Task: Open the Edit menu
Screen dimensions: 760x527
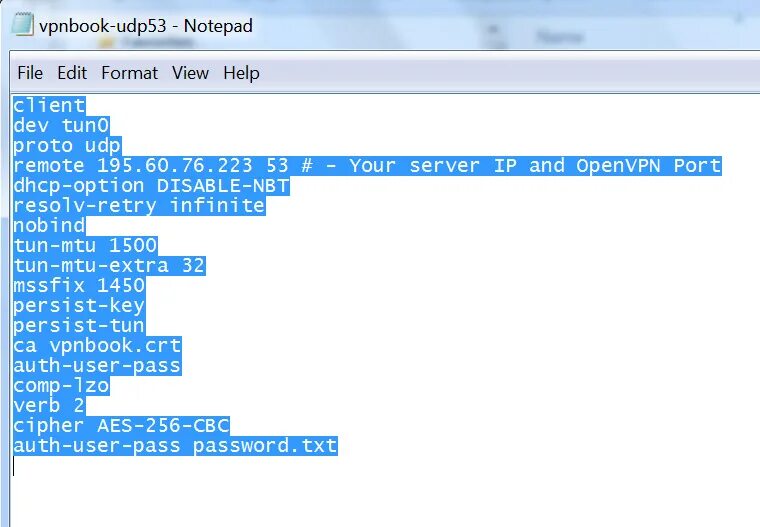Action: (72, 73)
